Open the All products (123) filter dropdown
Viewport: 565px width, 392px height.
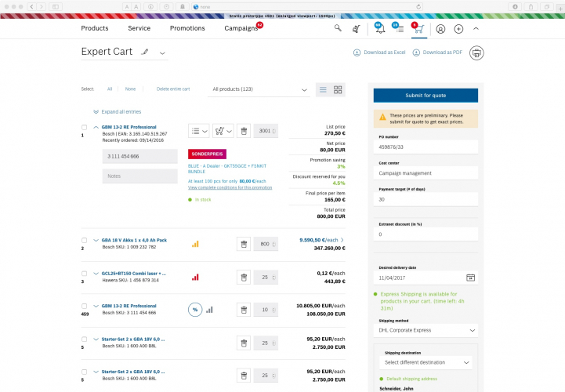259,89
